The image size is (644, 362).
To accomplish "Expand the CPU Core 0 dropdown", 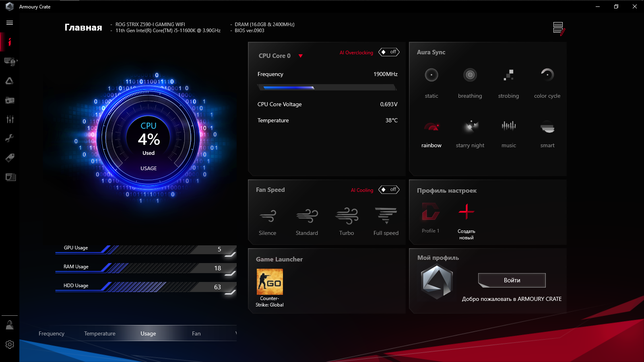I will 301,56.
